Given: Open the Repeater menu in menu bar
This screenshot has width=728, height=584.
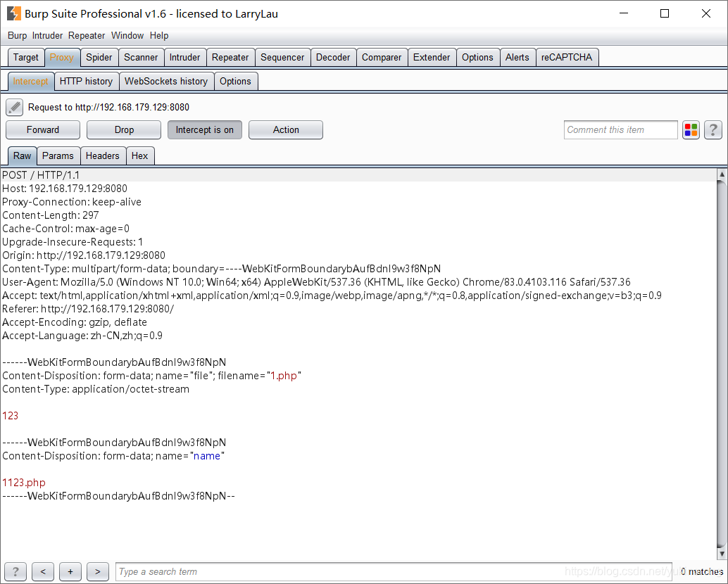Looking at the screenshot, I should [x=87, y=36].
